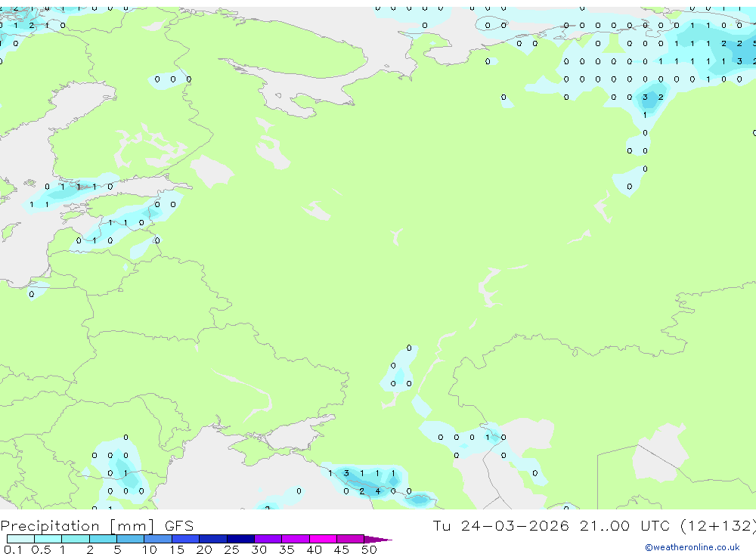
Task: Select the 20–25 mm dark blue legend swatch
Action: click(212, 539)
